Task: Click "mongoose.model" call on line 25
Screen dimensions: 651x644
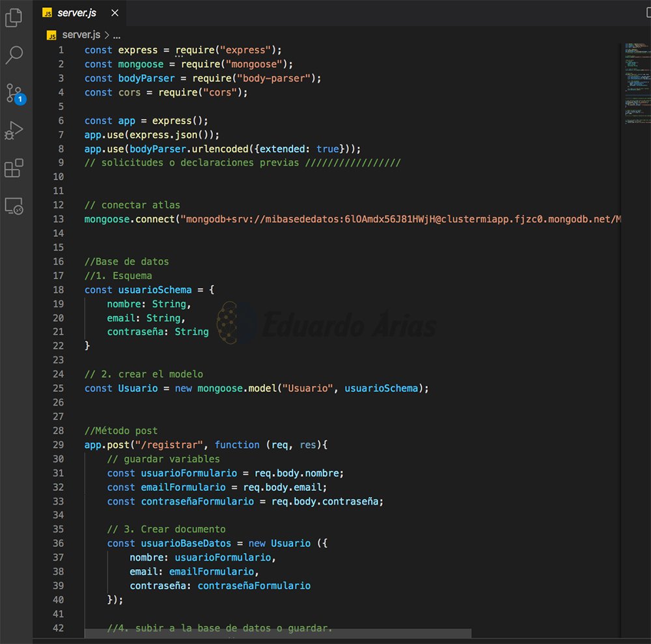Action: coord(237,389)
